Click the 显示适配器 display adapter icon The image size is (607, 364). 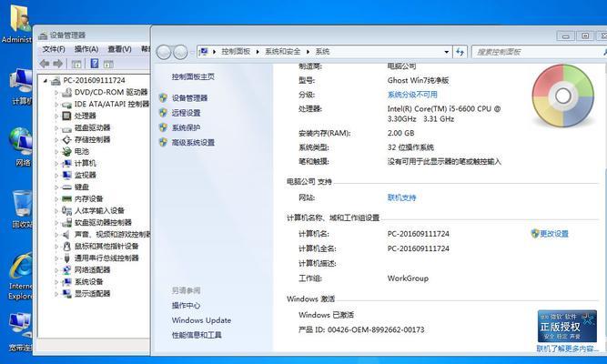[x=67, y=294]
